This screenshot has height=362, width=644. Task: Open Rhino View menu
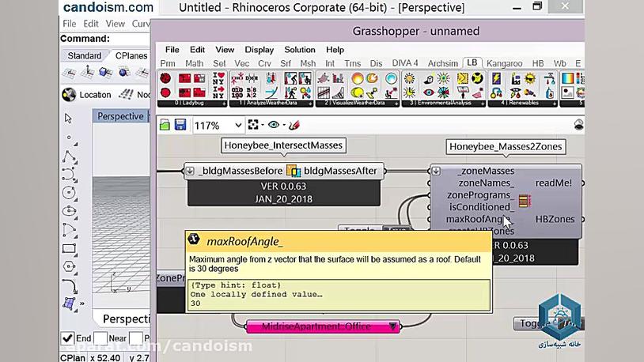point(115,24)
